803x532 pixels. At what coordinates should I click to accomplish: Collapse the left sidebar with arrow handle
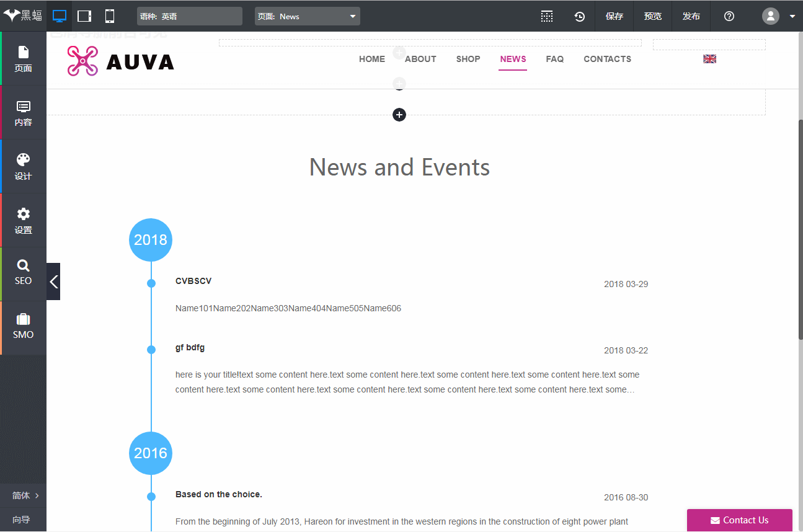[54, 282]
